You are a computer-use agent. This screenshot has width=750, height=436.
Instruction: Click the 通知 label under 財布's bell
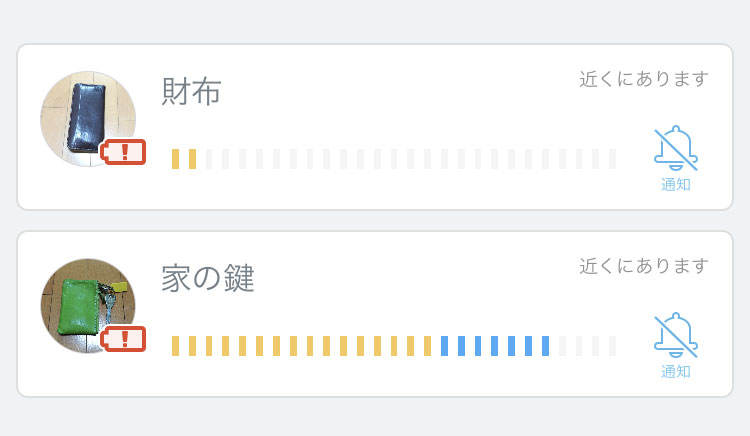click(676, 184)
